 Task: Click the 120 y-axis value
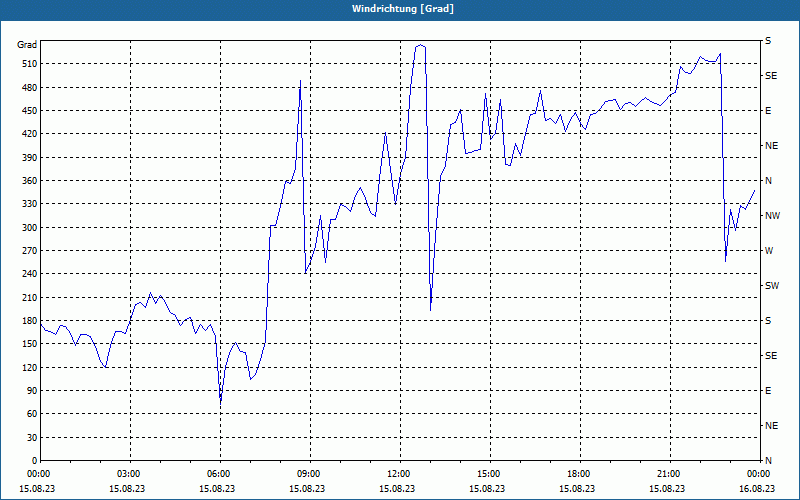pos(29,367)
